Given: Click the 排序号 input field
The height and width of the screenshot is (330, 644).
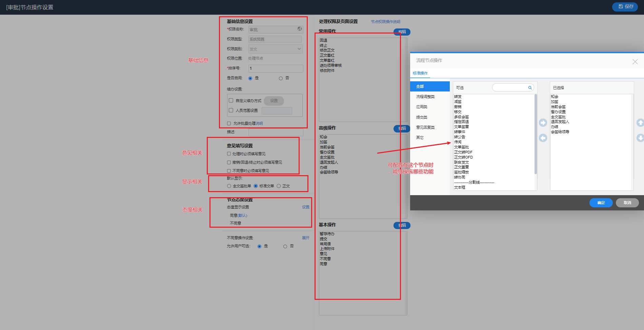Looking at the screenshot, I should pyautogui.click(x=276, y=68).
